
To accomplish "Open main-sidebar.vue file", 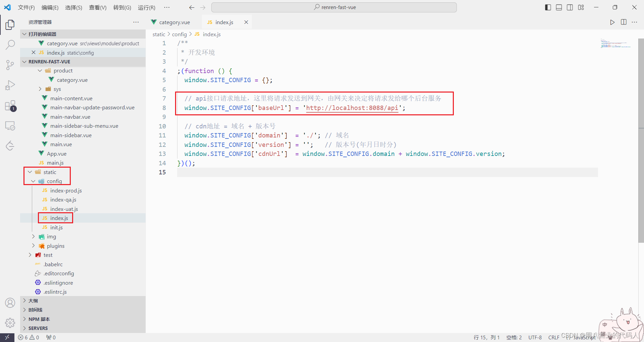I will point(71,135).
